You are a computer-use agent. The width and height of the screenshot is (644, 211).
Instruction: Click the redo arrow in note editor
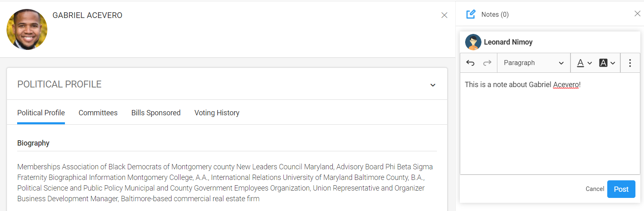[487, 63]
